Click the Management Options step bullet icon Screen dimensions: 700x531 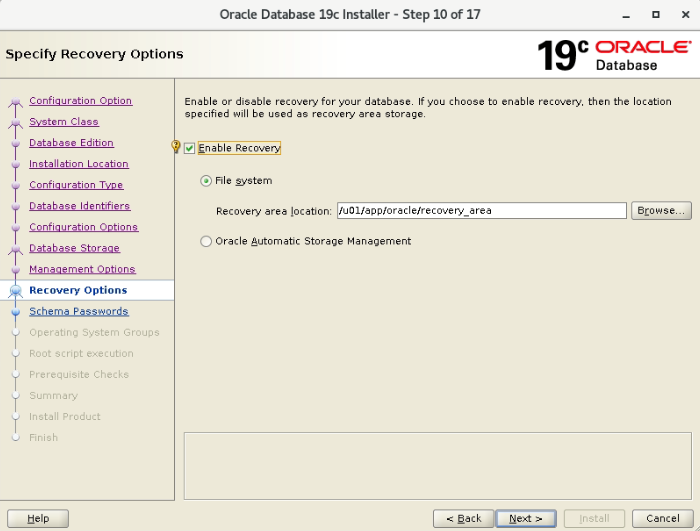pyautogui.click(x=16, y=270)
